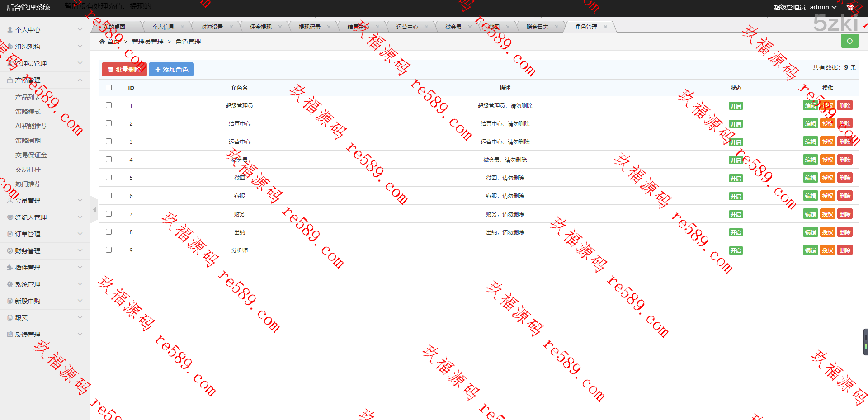Click the green refresh icon button
This screenshot has width=868, height=420.
[849, 41]
